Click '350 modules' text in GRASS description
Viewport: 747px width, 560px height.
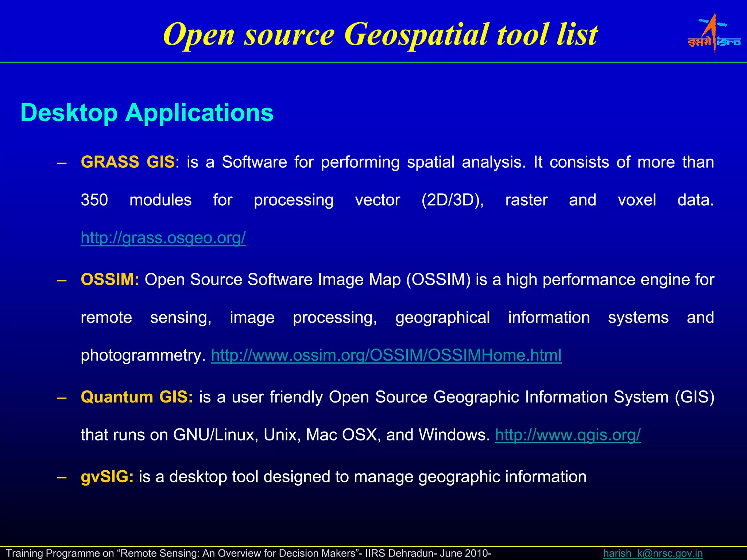point(136,200)
